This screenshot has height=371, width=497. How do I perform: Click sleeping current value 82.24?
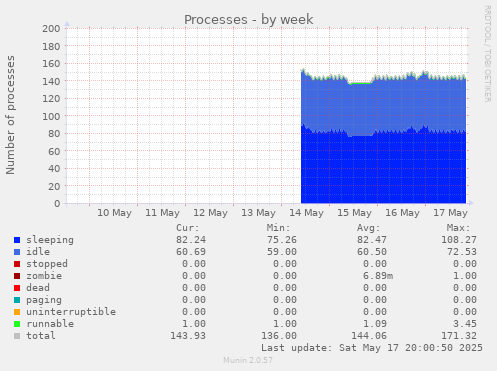191,240
